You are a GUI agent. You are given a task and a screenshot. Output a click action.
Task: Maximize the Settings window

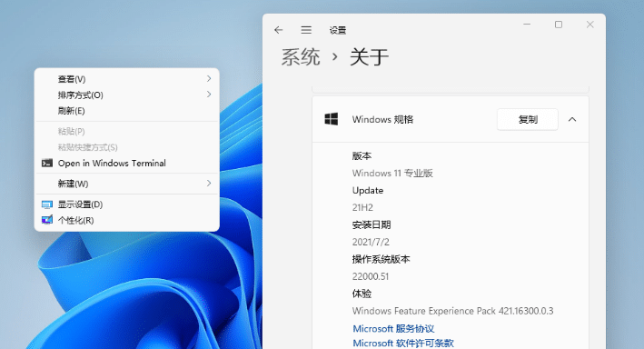pos(559,25)
